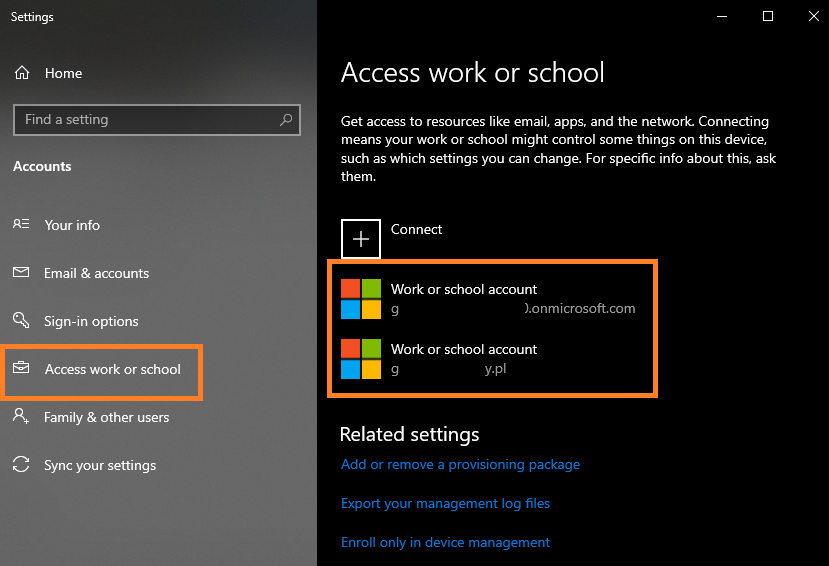Click the Your info person-card icon
This screenshot has width=829, height=566.
[21, 224]
